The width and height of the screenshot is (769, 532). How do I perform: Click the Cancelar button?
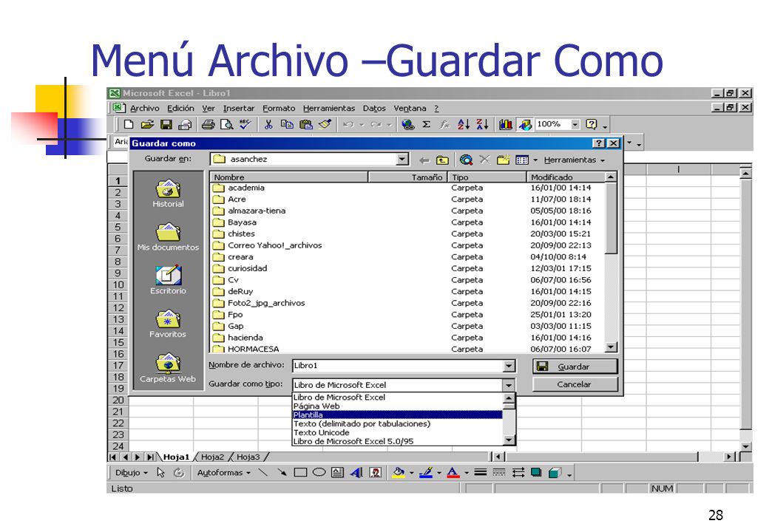(x=575, y=384)
